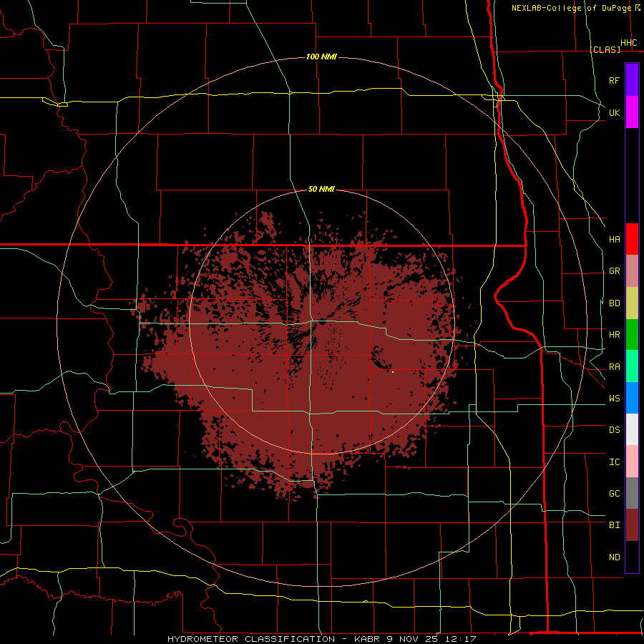Click the IC light-pink legend color swatch

coord(632,462)
